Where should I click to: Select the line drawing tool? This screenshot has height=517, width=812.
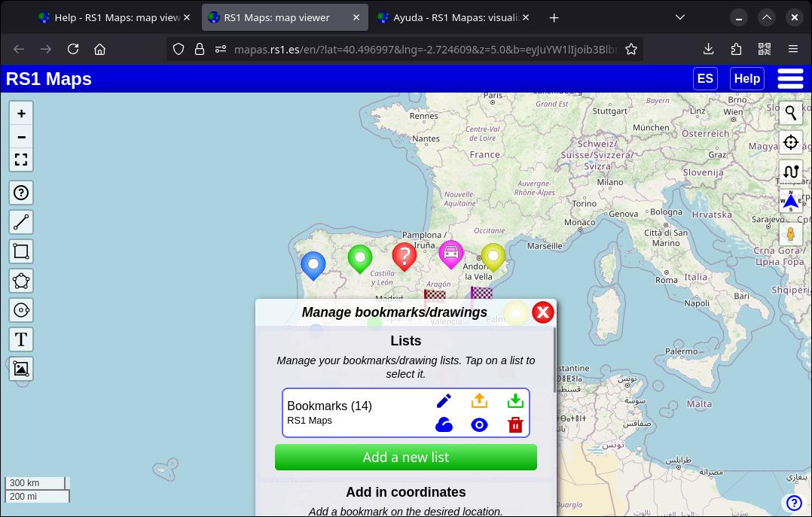click(x=21, y=222)
